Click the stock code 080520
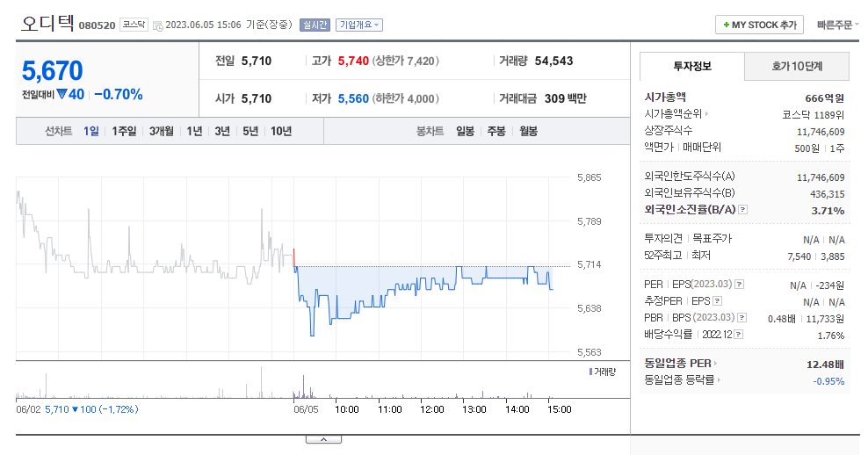 (97, 25)
